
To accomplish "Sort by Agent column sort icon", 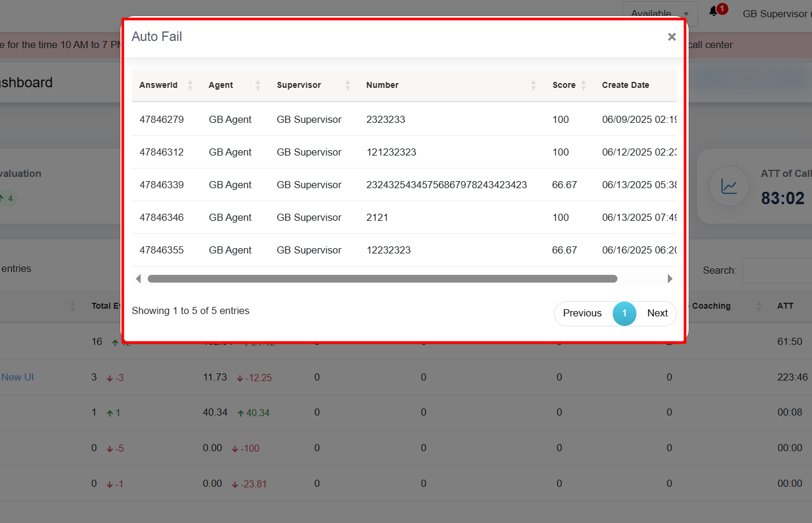I will click(x=257, y=85).
